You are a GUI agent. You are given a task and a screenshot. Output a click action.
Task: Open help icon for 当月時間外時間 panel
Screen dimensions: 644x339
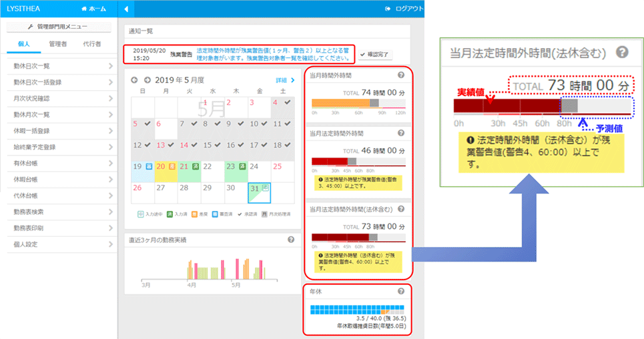point(400,75)
